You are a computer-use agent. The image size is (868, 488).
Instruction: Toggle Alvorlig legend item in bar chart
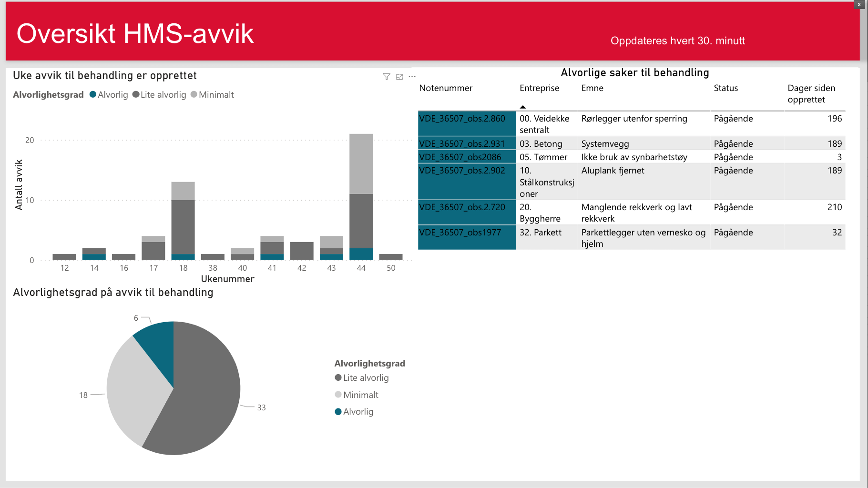click(x=109, y=95)
